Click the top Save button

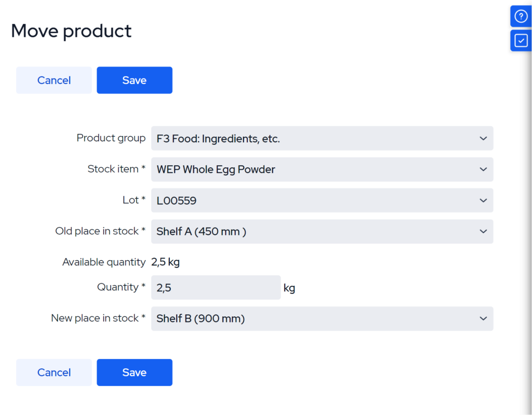tap(134, 80)
